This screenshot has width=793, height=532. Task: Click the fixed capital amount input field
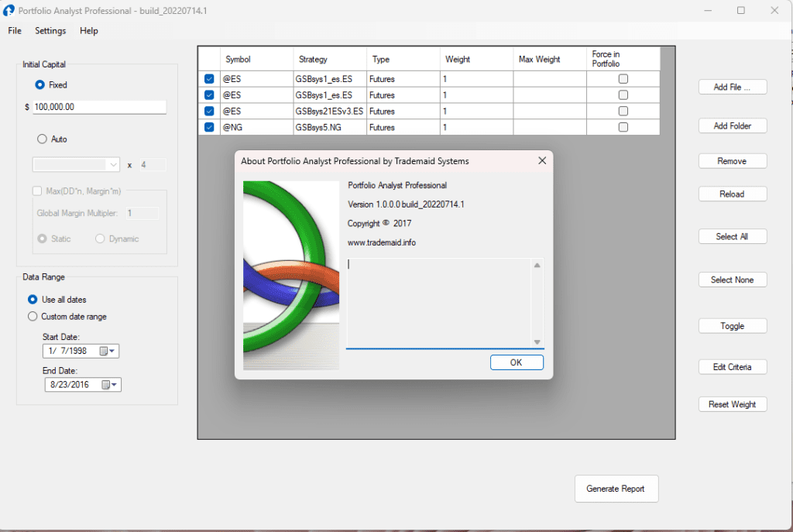[99, 107]
